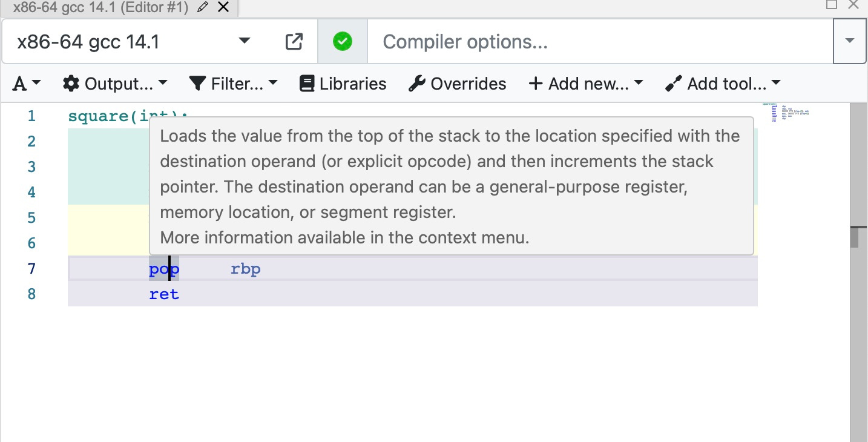Open the font size A menu
Image resolution: width=868 pixels, height=442 pixels.
click(x=27, y=84)
